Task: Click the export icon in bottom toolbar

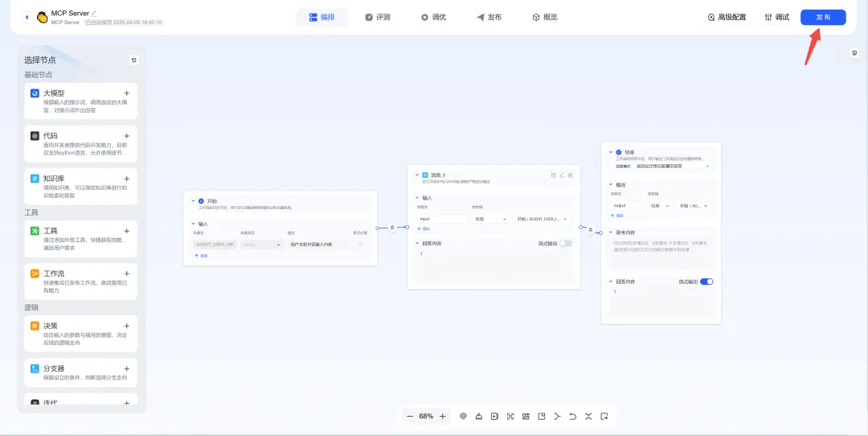Action: pos(604,416)
